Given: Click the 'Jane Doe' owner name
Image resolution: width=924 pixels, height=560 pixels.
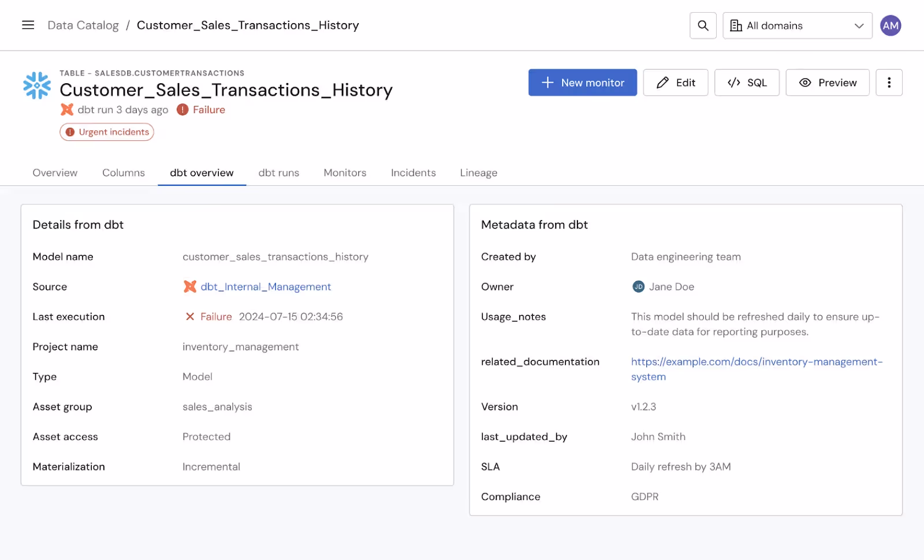Looking at the screenshot, I should [x=672, y=286].
